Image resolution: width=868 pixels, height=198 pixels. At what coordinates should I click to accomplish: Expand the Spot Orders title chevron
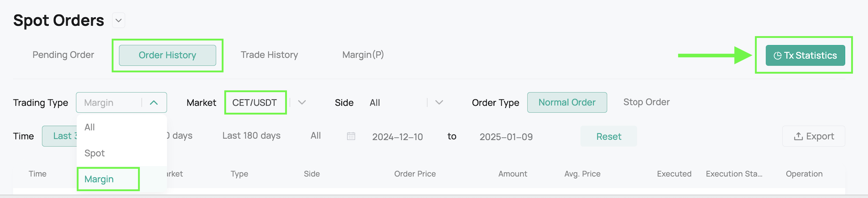[x=119, y=20]
